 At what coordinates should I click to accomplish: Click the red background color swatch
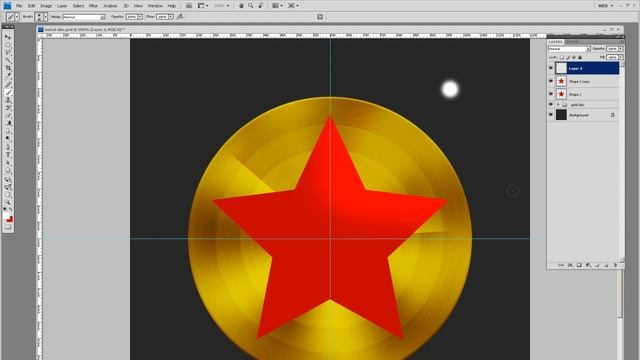[10, 220]
